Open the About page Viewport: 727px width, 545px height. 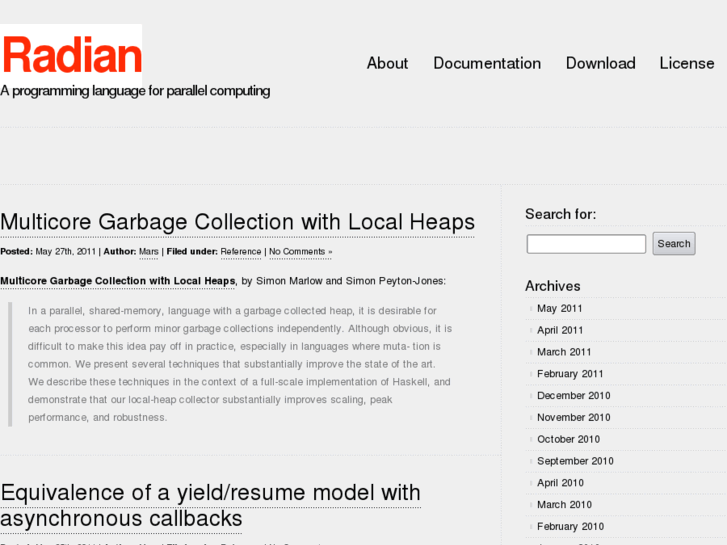point(387,63)
